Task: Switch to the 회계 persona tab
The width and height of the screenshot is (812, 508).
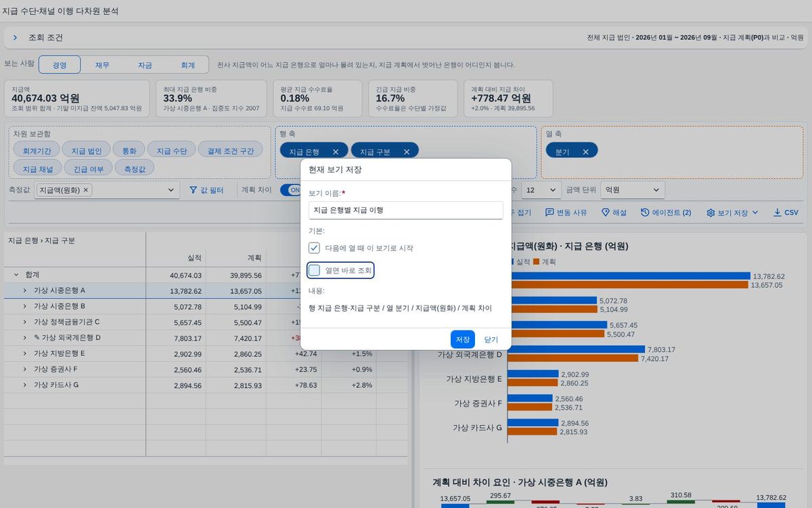Action: coord(187,65)
